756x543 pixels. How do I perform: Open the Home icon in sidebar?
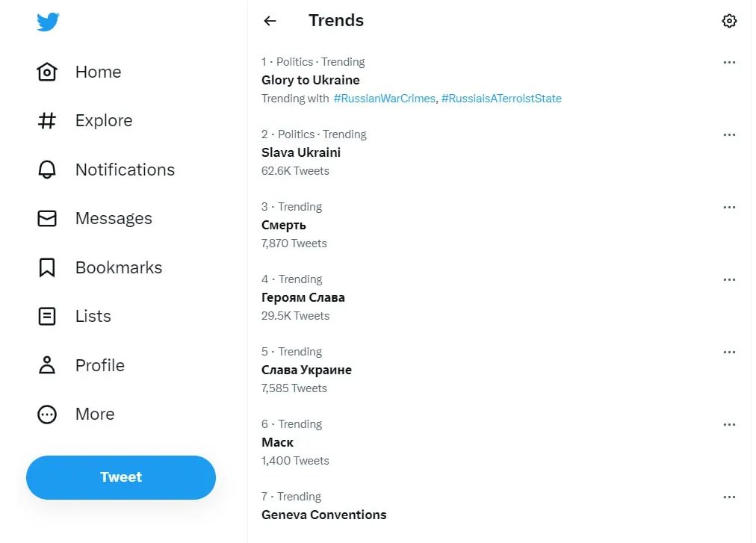(47, 72)
